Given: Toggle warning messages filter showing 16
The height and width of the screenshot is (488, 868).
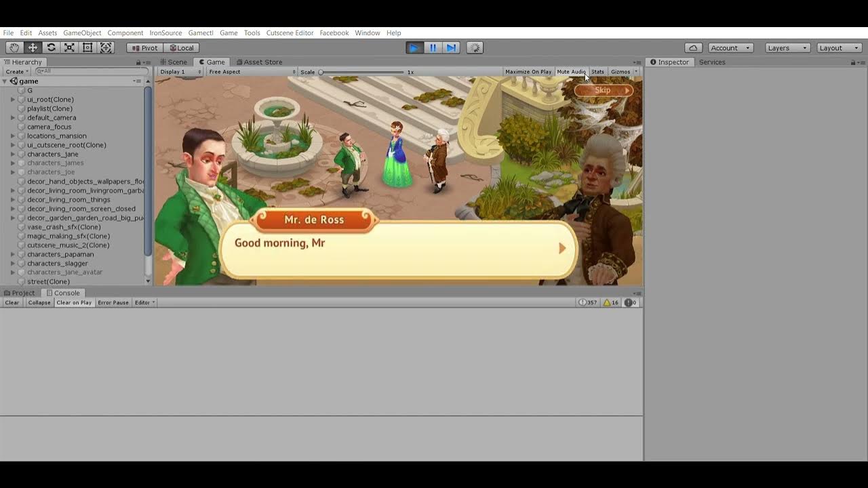Looking at the screenshot, I should (611, 302).
